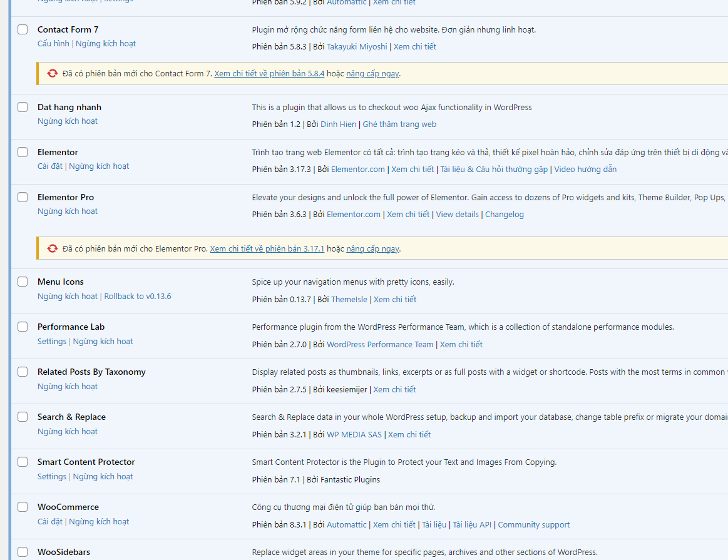728x560 pixels.
Task: Deactivate the Elementor plugin
Action: 100,166
